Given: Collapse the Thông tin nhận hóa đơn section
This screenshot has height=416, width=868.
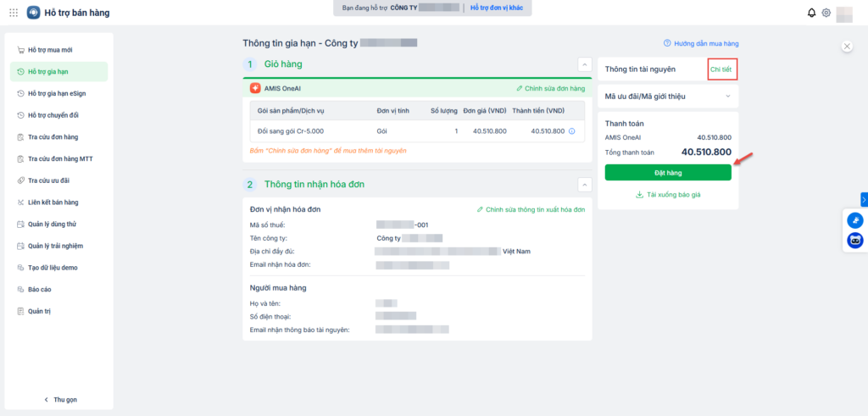Looking at the screenshot, I should [584, 184].
